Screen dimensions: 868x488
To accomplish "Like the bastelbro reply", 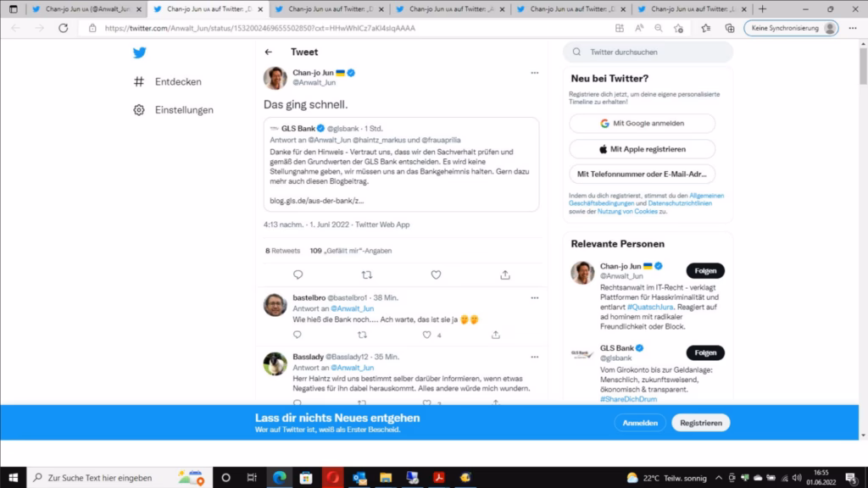I will [x=427, y=335].
